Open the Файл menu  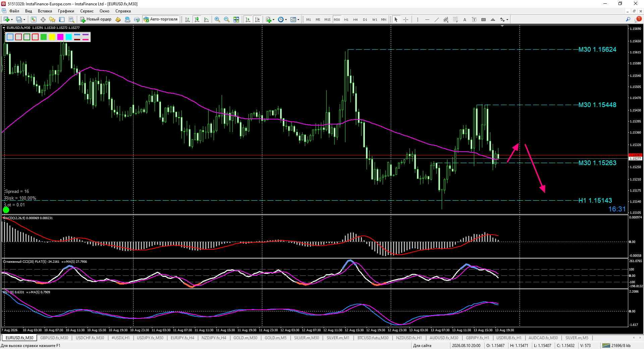pyautogui.click(x=14, y=11)
